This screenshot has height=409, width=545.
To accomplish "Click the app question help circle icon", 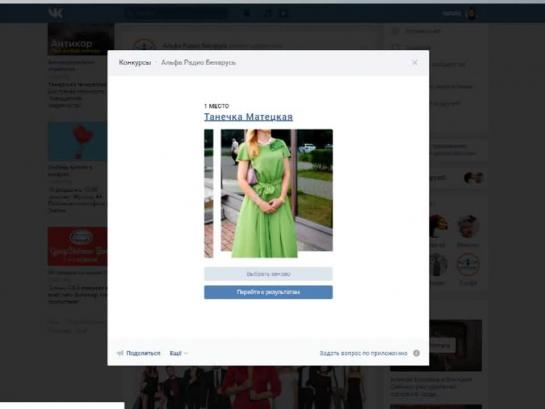I will 416,353.
